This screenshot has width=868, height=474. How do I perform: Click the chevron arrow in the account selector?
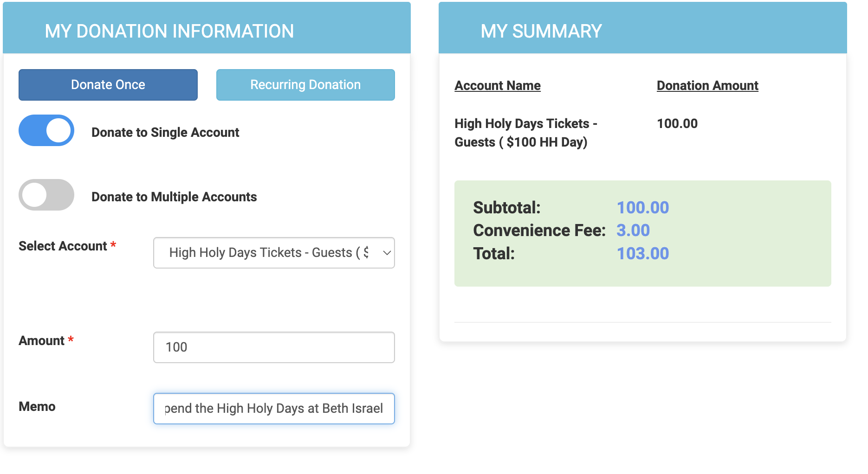(387, 253)
